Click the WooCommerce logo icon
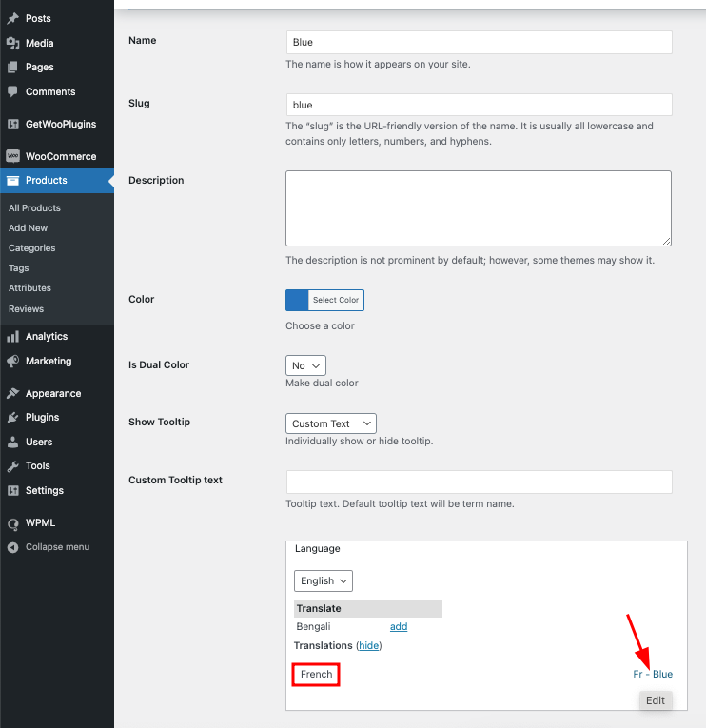 (x=13, y=156)
